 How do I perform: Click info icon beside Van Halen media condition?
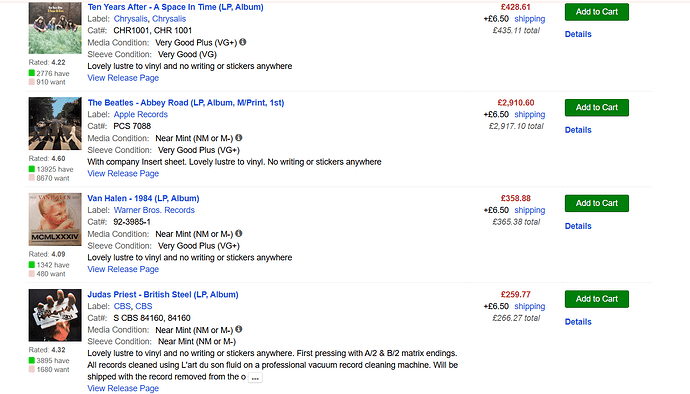[x=239, y=233]
